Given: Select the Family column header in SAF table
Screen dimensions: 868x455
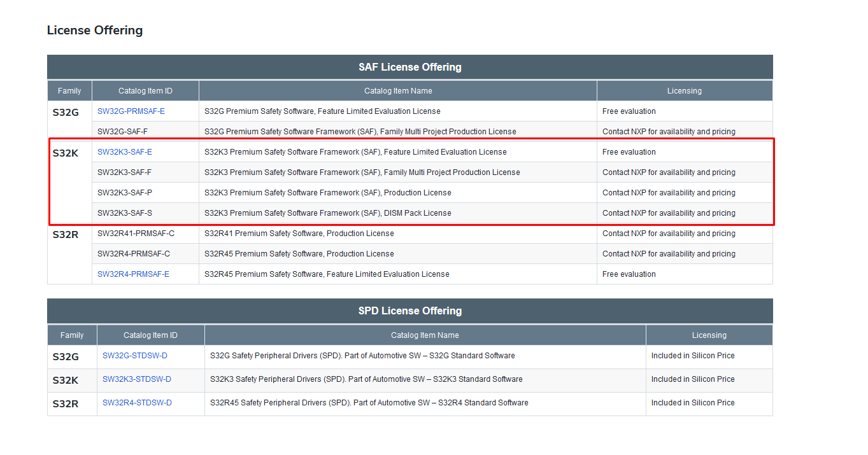Looking at the screenshot, I should (x=69, y=90).
